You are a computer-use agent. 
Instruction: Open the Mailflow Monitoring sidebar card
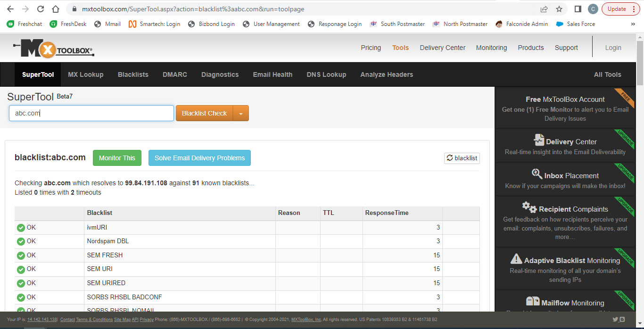565,302
